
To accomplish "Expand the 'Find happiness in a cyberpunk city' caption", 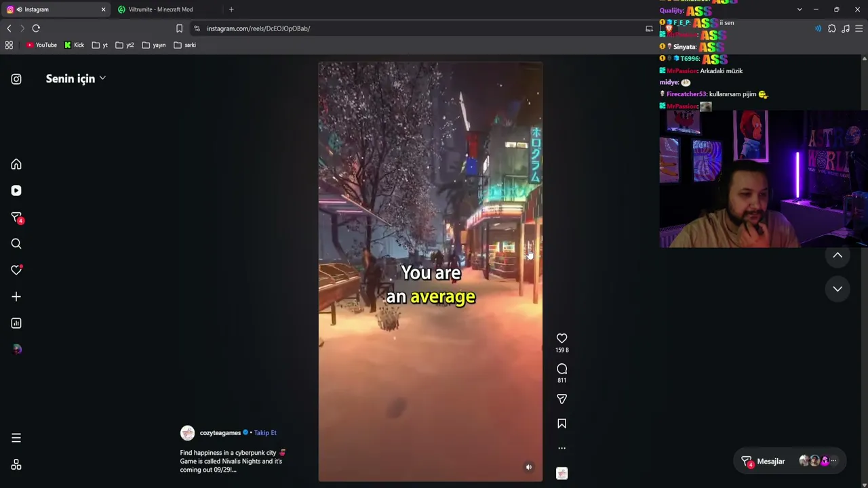I will tap(233, 461).
